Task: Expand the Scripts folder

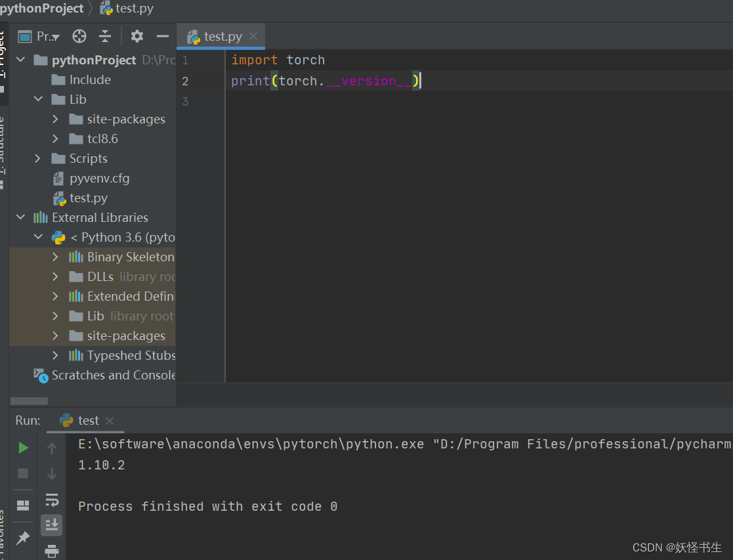Action: click(37, 158)
